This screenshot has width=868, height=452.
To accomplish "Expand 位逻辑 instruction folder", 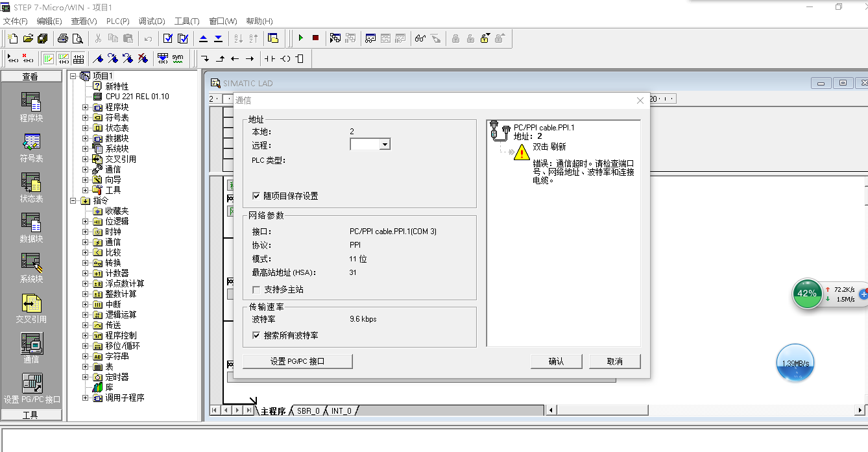I will (85, 221).
